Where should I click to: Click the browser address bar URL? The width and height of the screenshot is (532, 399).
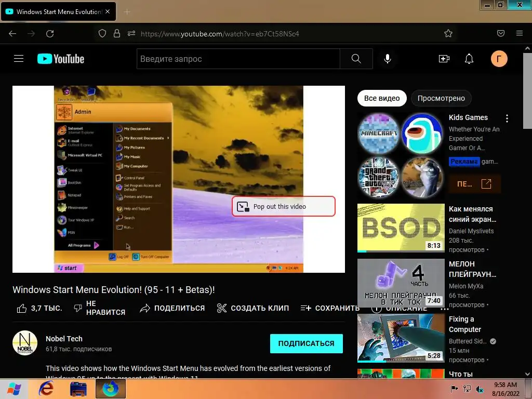pos(220,34)
